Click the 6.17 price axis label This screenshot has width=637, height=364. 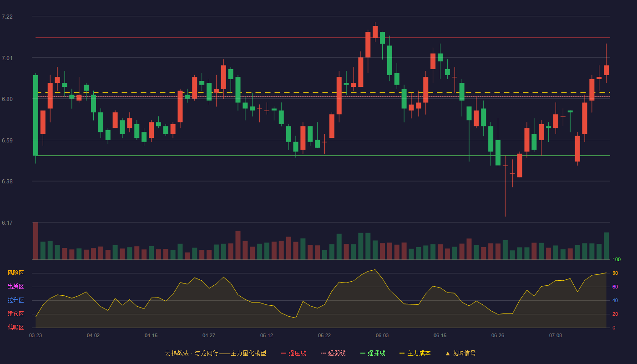(7, 223)
